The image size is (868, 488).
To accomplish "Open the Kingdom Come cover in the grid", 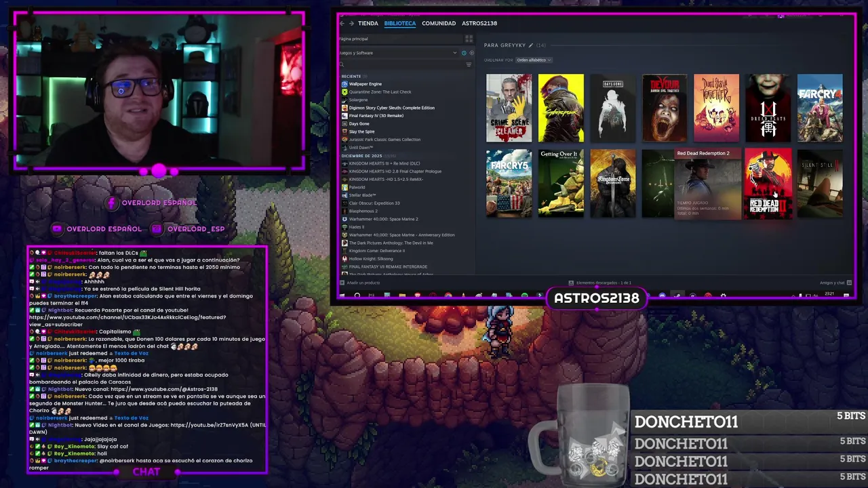I will pyautogui.click(x=612, y=183).
